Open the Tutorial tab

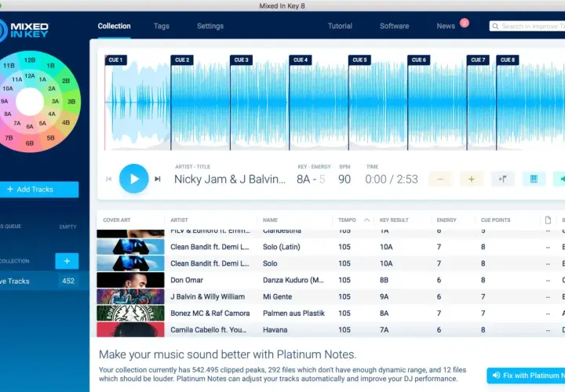[x=340, y=26]
